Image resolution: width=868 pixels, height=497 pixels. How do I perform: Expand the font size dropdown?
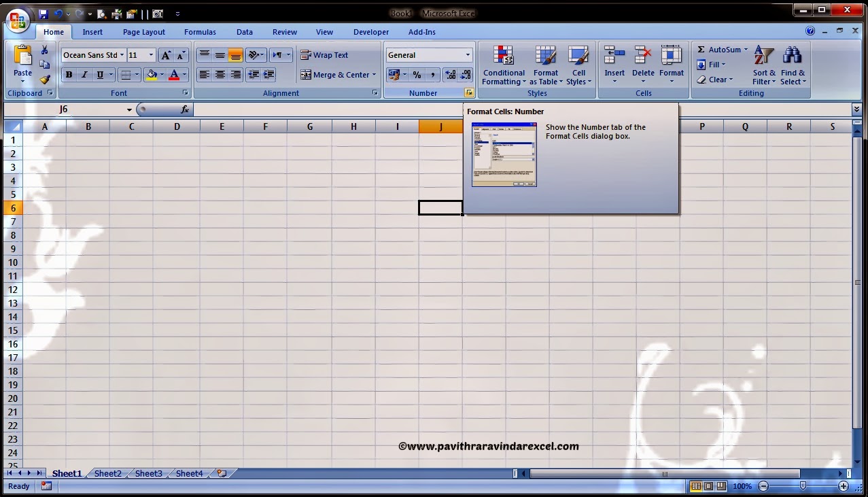(151, 54)
